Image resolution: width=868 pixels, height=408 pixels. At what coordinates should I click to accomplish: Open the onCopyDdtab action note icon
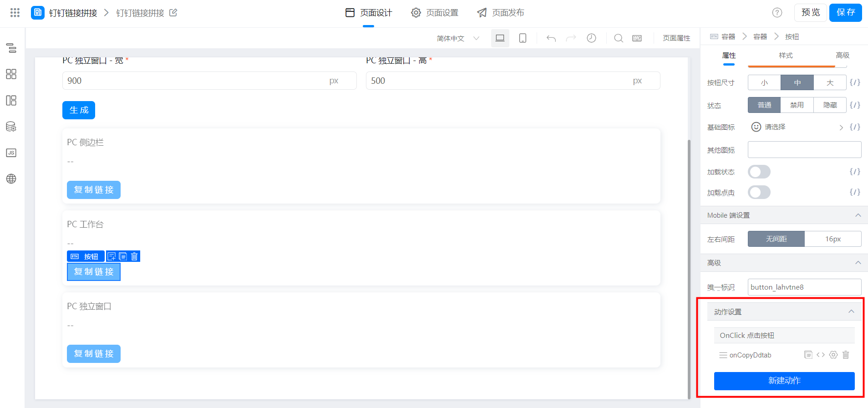(x=808, y=355)
